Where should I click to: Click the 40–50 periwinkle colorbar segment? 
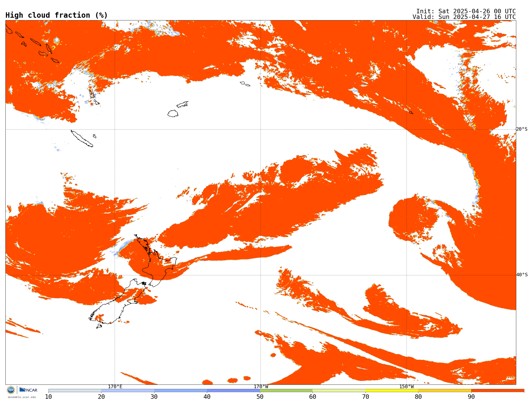[x=233, y=391]
